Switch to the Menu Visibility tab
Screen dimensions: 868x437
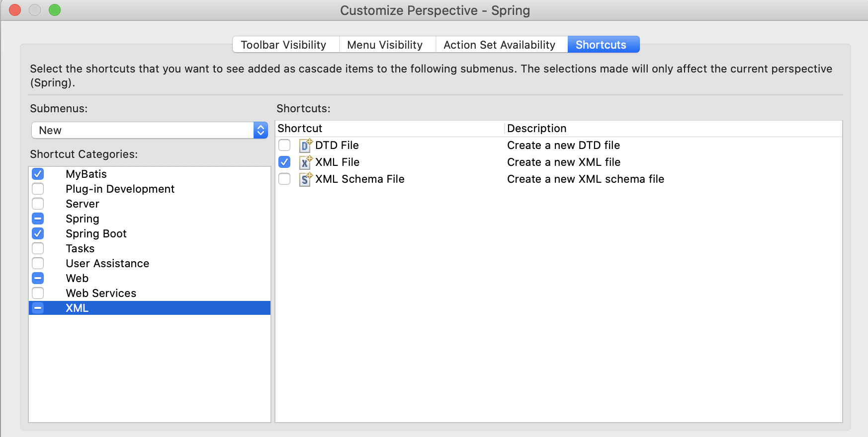click(x=387, y=45)
